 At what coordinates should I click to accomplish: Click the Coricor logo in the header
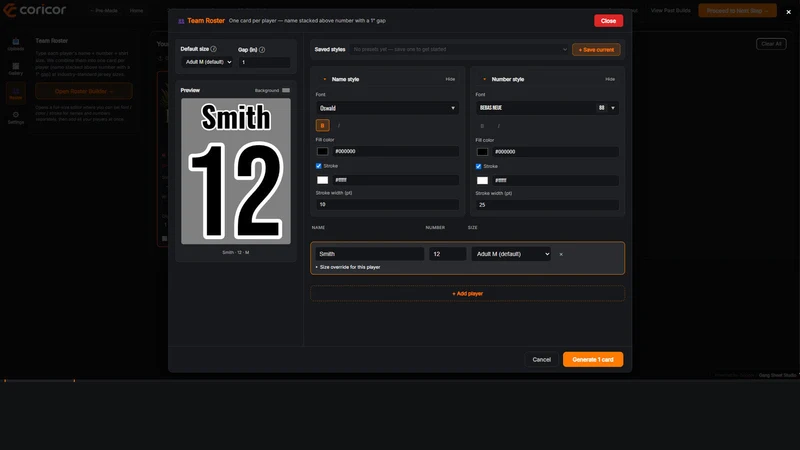coord(34,10)
